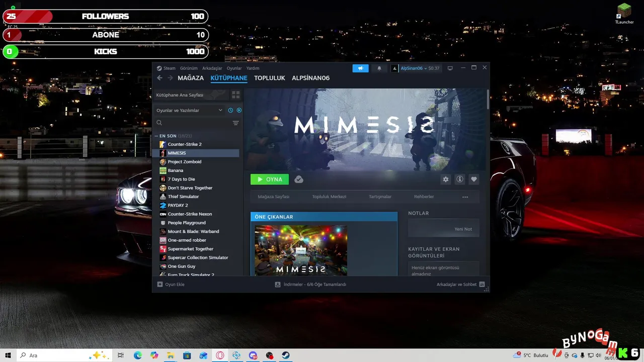Open Topluluk Merkezi link

click(329, 197)
